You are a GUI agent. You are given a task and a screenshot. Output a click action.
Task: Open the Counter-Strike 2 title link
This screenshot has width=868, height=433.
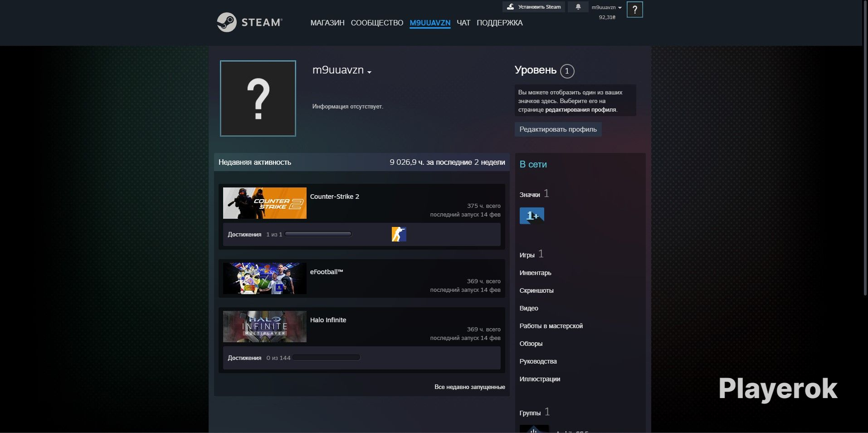click(335, 197)
